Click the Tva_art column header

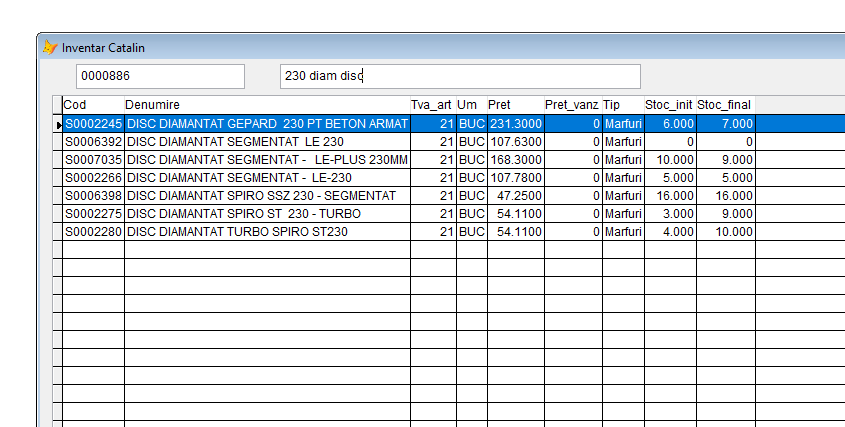(x=433, y=105)
